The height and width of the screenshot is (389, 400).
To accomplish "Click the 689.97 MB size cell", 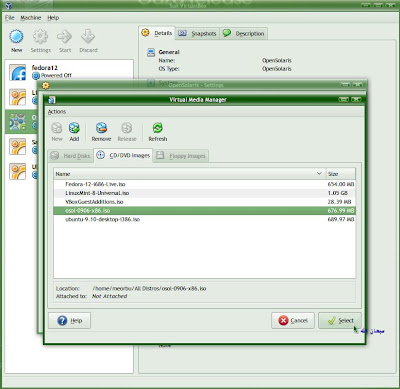I will point(341,219).
